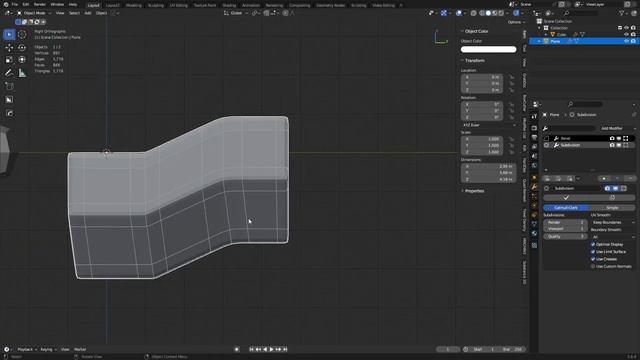
Task: Activate the Add Cube tool
Action: click(x=9, y=86)
